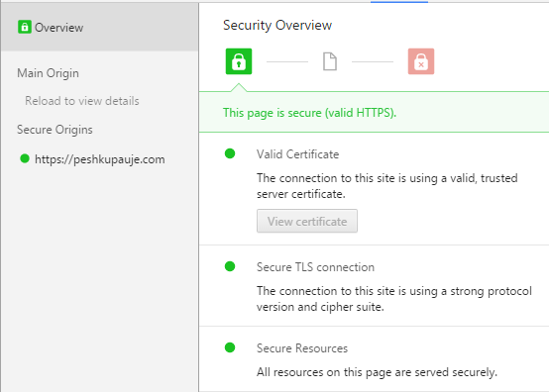Open the Overview sidebar item

coord(99,28)
